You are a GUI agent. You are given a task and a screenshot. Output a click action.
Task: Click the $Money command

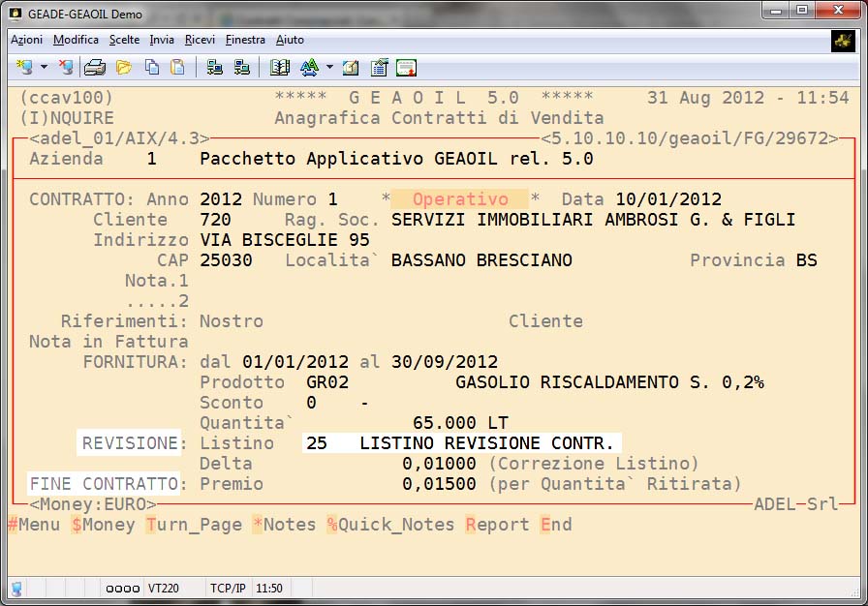pos(103,525)
